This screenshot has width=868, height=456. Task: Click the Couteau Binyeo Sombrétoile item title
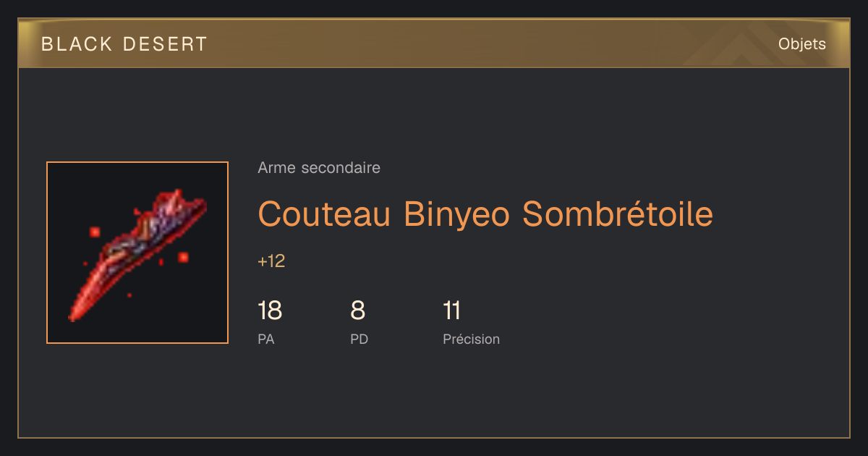tap(485, 214)
